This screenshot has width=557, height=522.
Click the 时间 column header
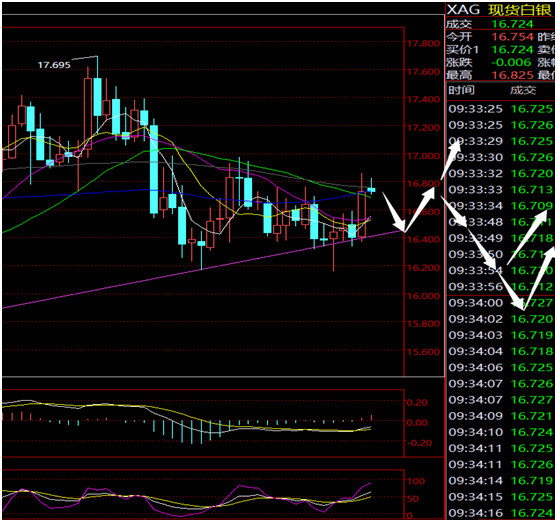pos(461,90)
